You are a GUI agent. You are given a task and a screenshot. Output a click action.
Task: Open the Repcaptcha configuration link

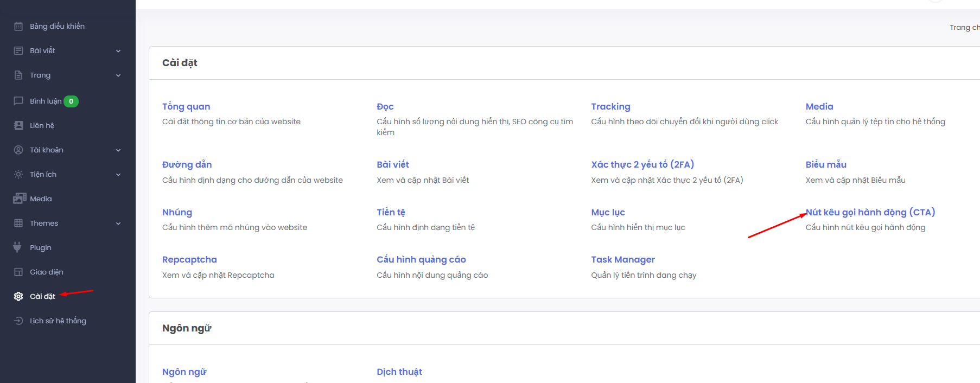(x=189, y=259)
